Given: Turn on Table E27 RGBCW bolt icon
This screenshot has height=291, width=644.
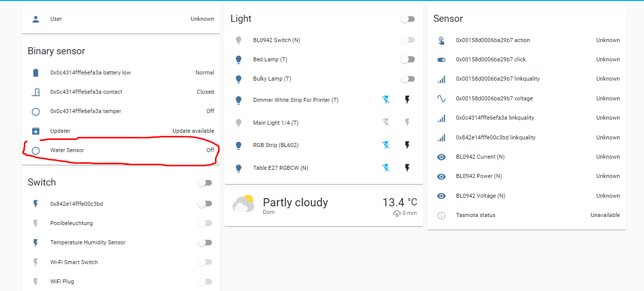Looking at the screenshot, I should (x=407, y=168).
